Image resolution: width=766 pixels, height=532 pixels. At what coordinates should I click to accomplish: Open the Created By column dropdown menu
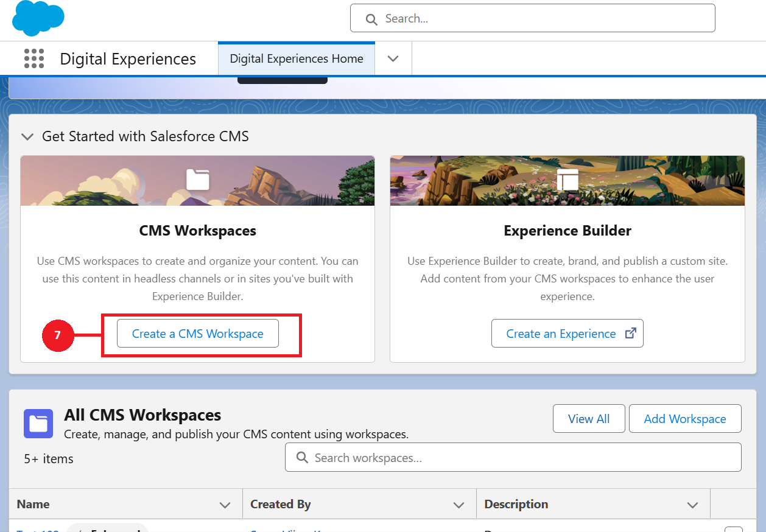[x=459, y=505]
